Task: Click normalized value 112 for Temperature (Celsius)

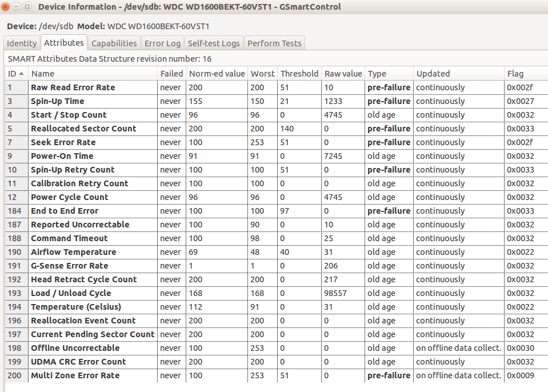Action: coord(195,307)
